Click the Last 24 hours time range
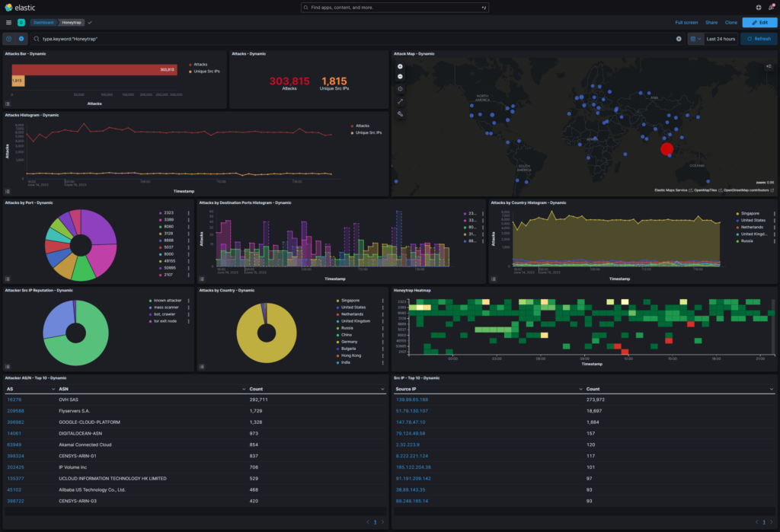The height and width of the screenshot is (532, 780). 721,39
